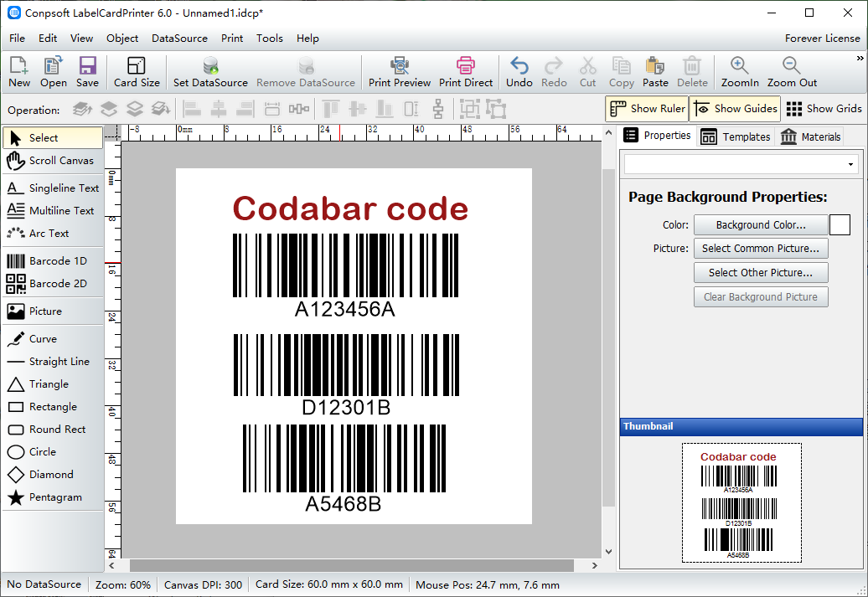Choose the Select arrow tool
Image resolution: width=868 pixels, height=597 pixels.
(x=53, y=138)
